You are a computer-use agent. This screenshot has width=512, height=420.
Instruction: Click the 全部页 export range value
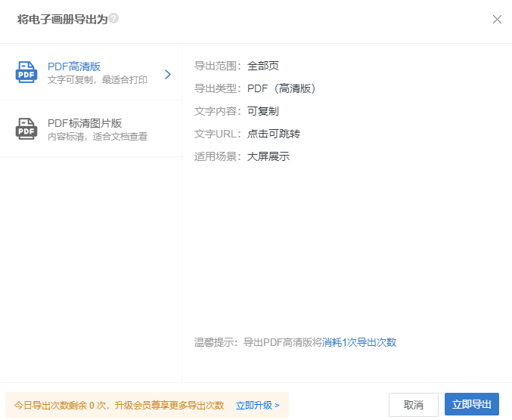click(x=263, y=66)
